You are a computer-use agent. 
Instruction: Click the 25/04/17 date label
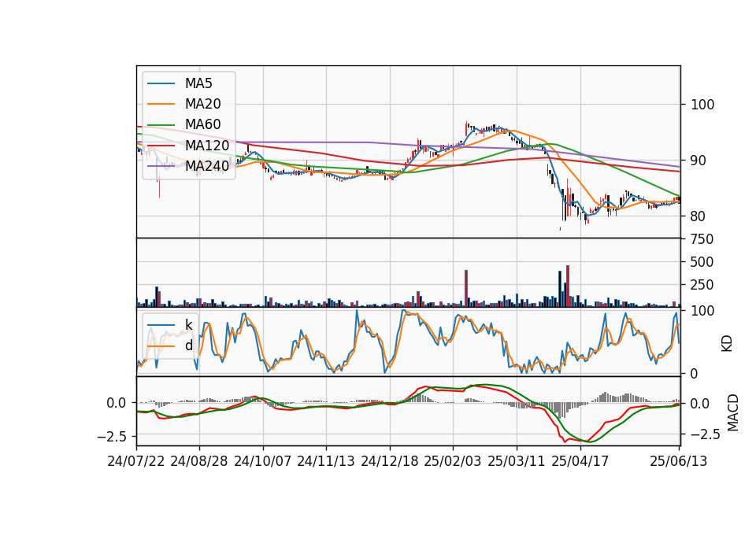coord(580,461)
